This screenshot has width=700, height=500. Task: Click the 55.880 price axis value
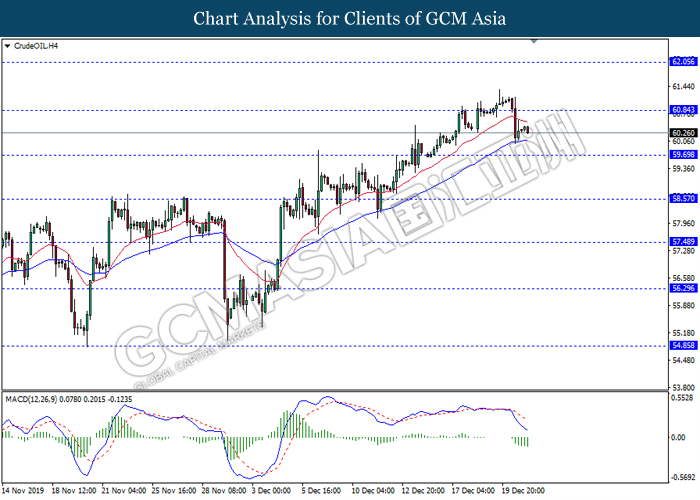683,306
